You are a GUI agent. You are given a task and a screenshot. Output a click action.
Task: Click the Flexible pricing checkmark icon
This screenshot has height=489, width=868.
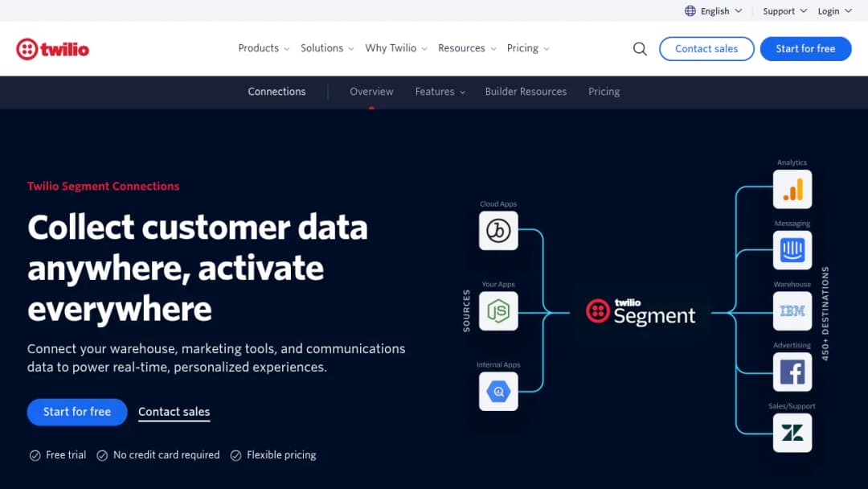pos(235,456)
